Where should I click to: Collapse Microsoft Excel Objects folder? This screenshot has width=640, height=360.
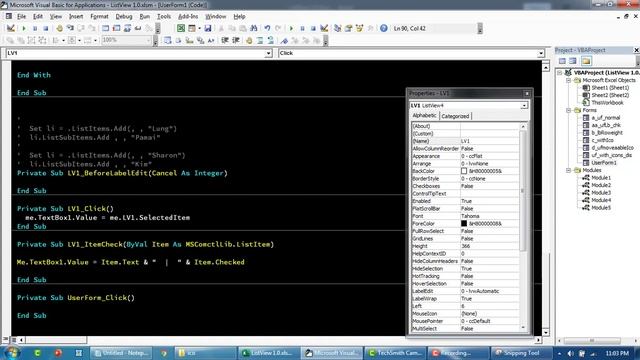(569, 80)
